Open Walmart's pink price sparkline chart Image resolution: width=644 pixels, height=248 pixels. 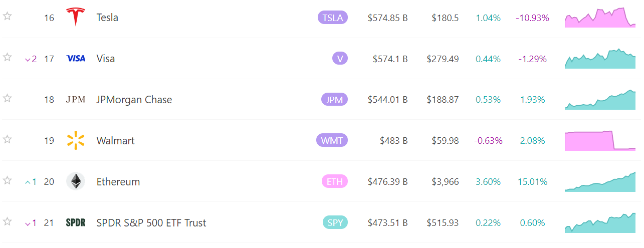coord(600,140)
